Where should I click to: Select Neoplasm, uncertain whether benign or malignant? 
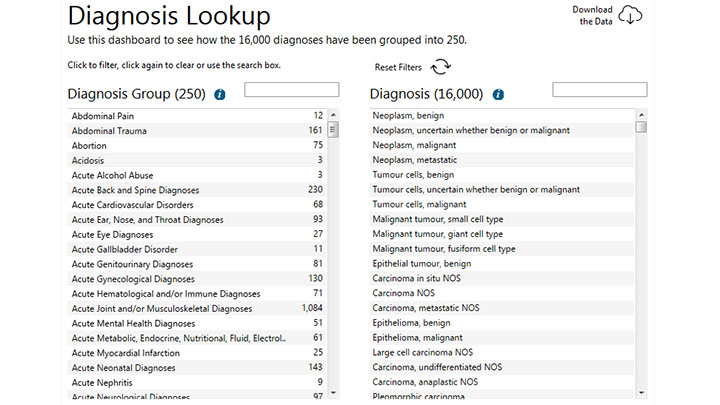pos(502,130)
